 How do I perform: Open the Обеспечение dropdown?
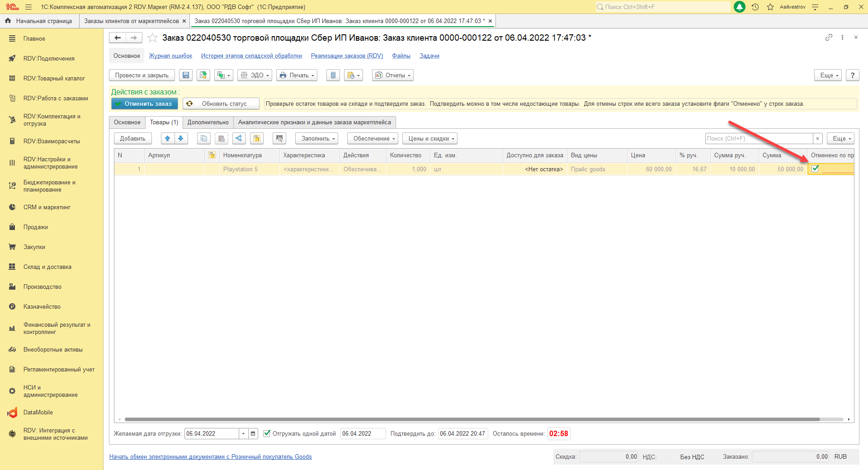(373, 139)
